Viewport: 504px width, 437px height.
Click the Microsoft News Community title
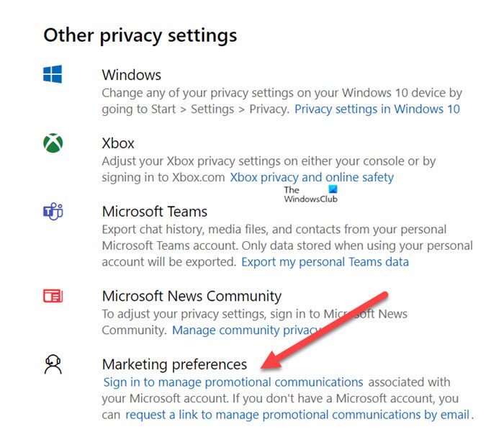(x=192, y=296)
